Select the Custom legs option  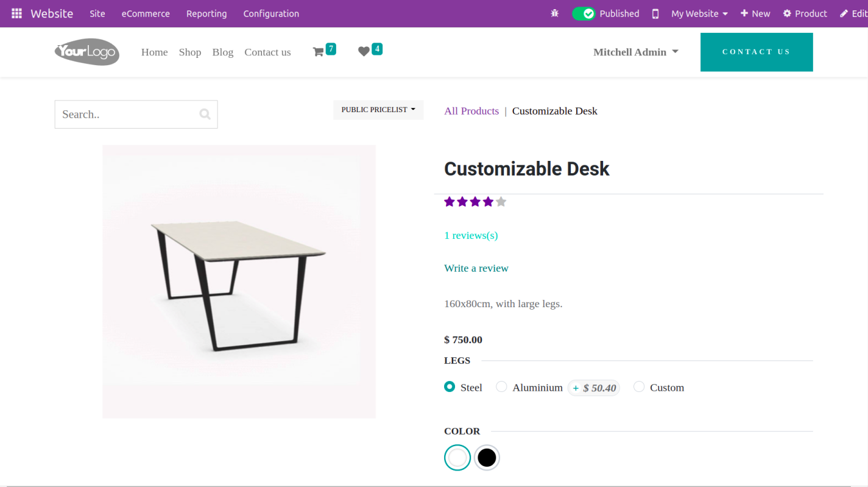pos(638,386)
